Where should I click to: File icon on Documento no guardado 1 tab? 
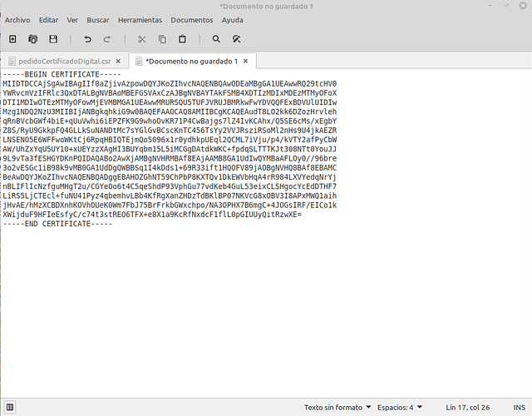click(x=139, y=61)
